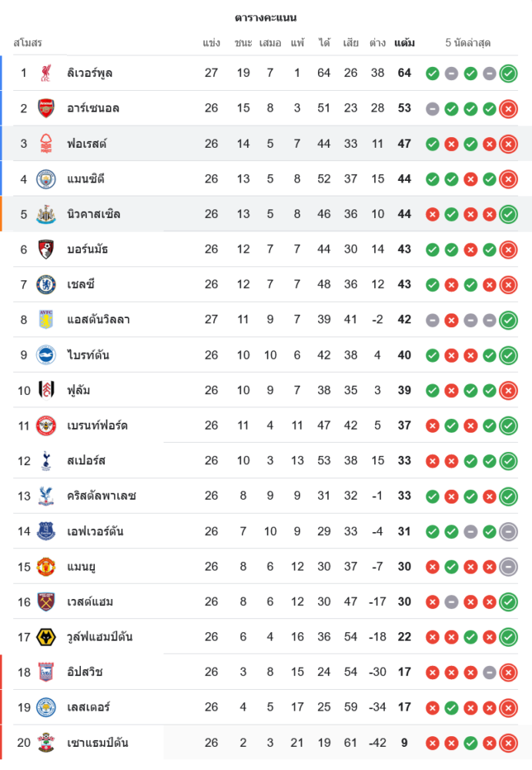Click the Liverpool club crest icon
This screenshot has width=532, height=770.
point(45,73)
